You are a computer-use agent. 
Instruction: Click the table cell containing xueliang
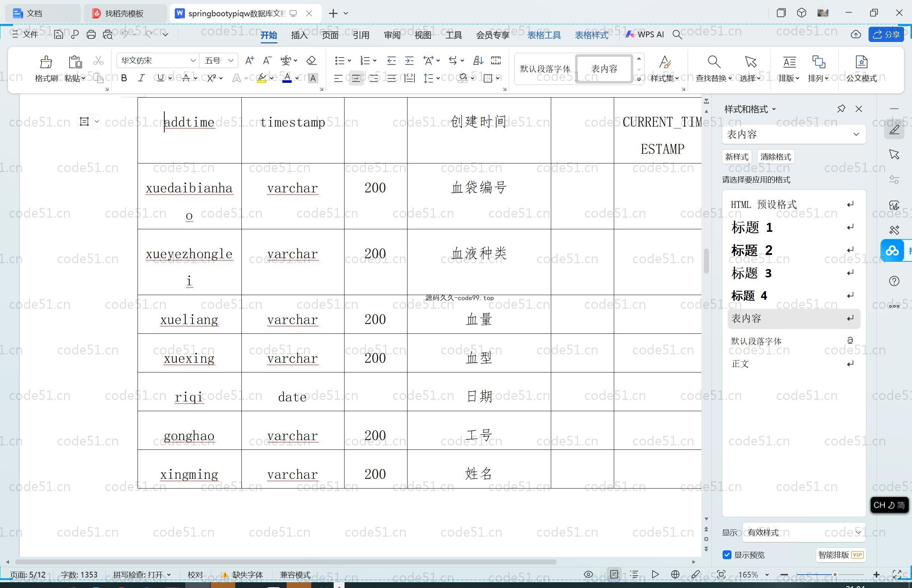point(190,315)
